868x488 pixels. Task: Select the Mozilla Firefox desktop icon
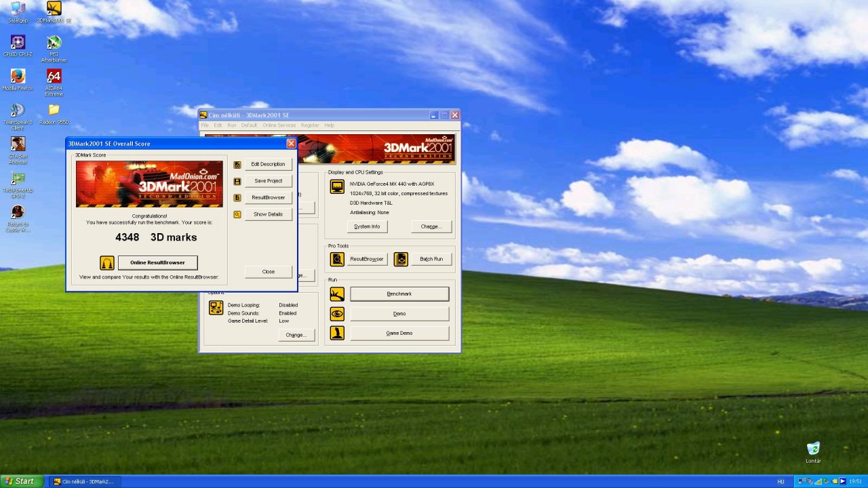[18, 79]
